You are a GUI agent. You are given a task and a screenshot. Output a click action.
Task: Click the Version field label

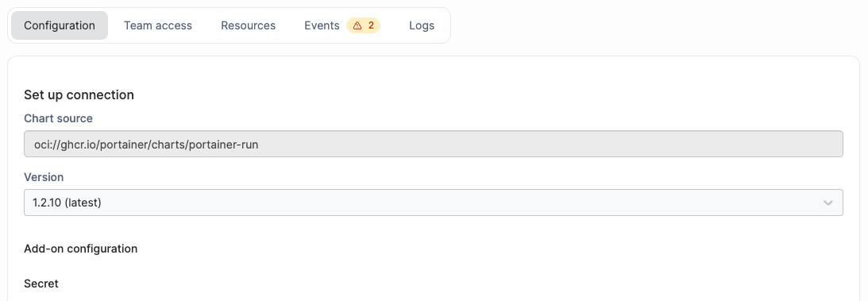coord(44,177)
